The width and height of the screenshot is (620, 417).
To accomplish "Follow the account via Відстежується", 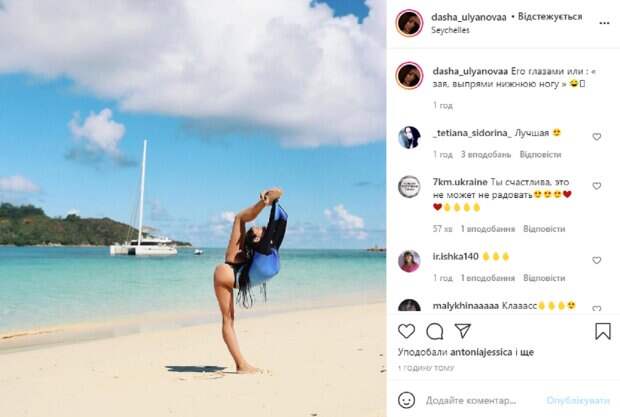I will point(550,17).
